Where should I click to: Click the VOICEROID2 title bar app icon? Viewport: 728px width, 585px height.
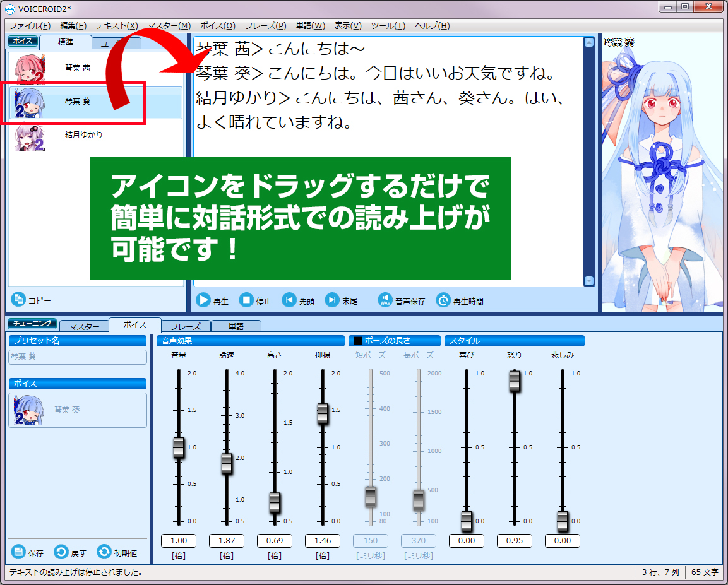[9, 8]
